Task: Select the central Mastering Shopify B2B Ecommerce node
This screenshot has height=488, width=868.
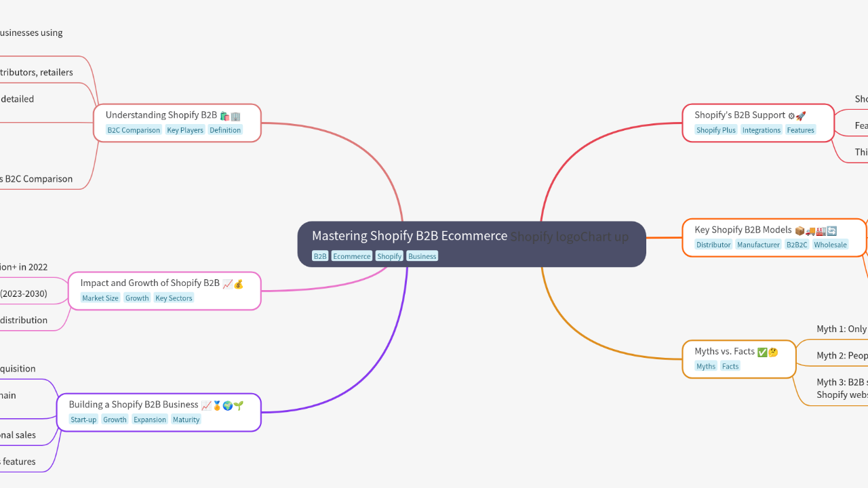Action: pos(471,244)
